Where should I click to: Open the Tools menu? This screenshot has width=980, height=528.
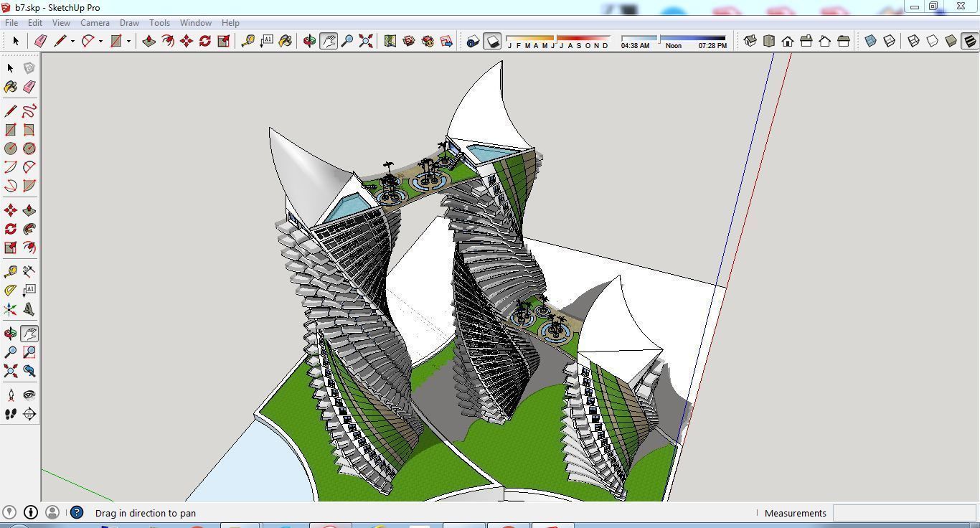tap(159, 23)
